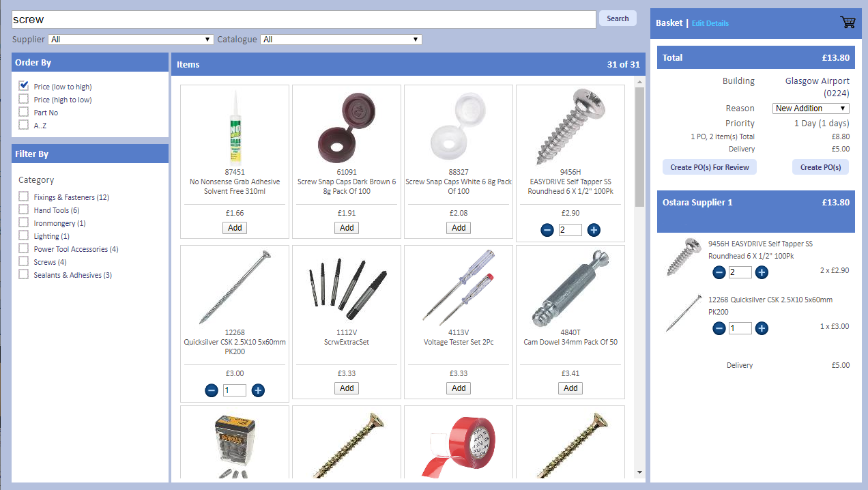Open the Supplier dropdown
This screenshot has width=868, height=490.
(131, 40)
